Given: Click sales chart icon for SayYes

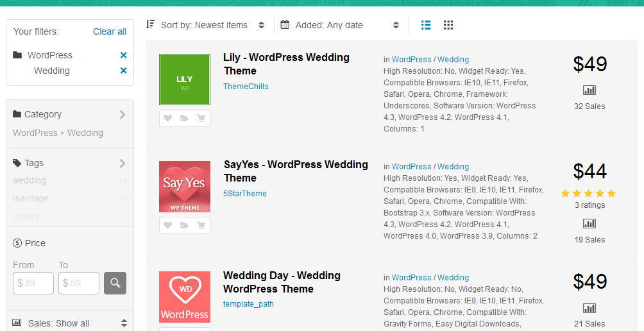Looking at the screenshot, I should [x=589, y=223].
